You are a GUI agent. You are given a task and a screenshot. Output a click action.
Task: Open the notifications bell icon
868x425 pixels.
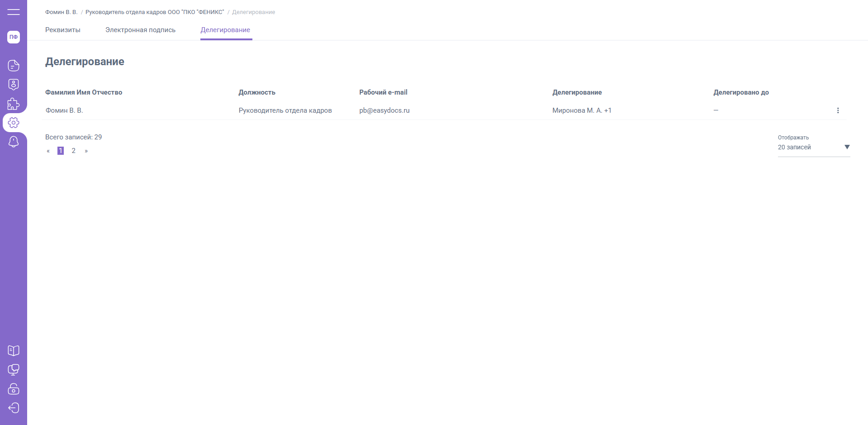click(14, 142)
